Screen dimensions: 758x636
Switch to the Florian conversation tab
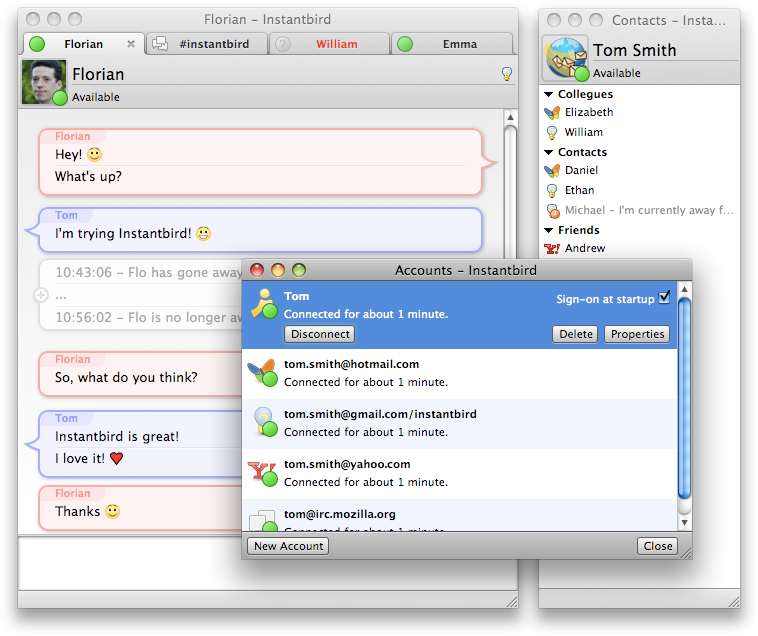tap(83, 44)
